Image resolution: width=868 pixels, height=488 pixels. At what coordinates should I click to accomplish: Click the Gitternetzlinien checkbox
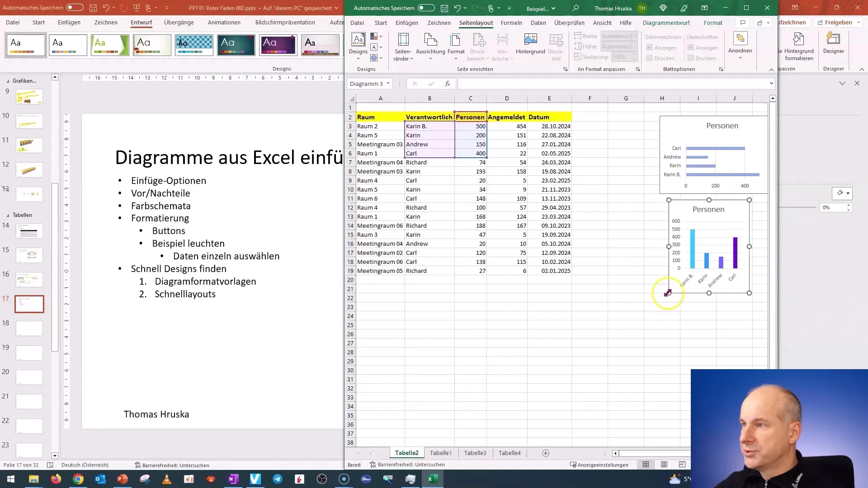(x=650, y=47)
